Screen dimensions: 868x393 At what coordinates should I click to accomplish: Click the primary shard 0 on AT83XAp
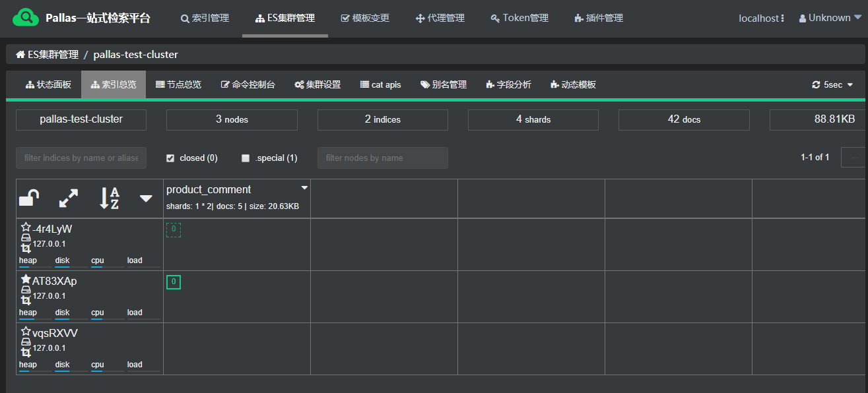pyautogui.click(x=174, y=282)
